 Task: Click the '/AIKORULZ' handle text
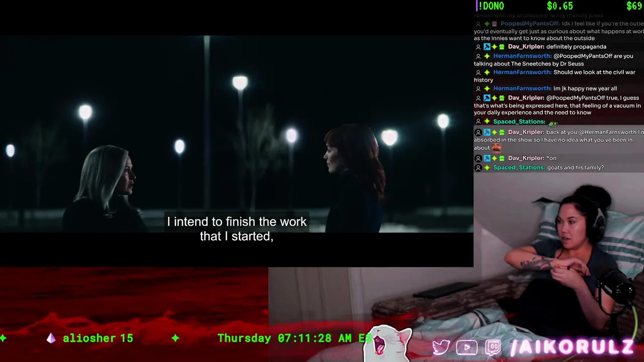pyautogui.click(x=572, y=347)
